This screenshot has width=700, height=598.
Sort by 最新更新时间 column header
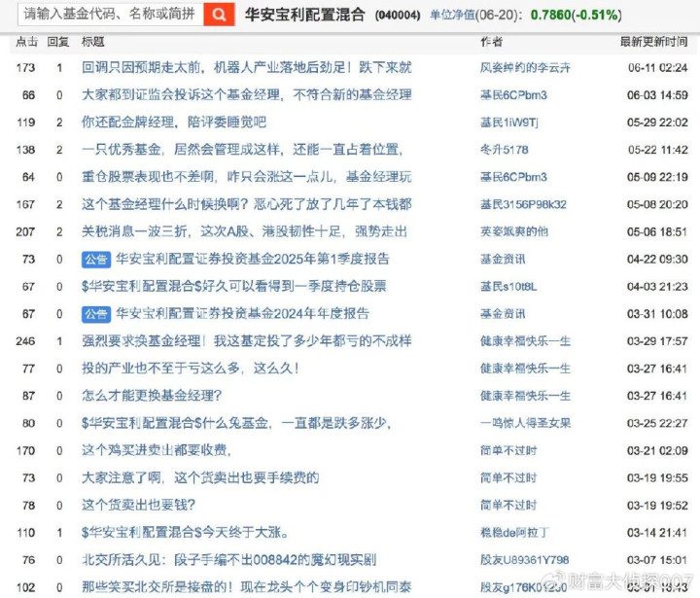pyautogui.click(x=653, y=42)
